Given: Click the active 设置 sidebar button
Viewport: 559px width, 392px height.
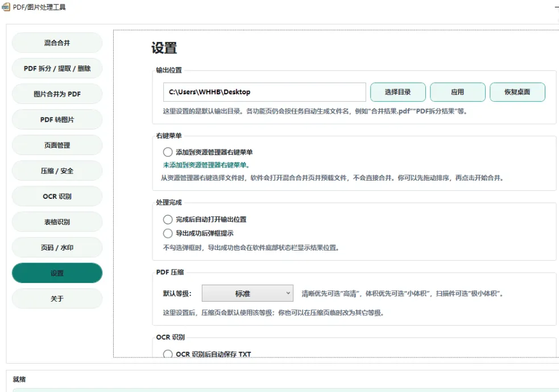Looking at the screenshot, I should tap(57, 273).
